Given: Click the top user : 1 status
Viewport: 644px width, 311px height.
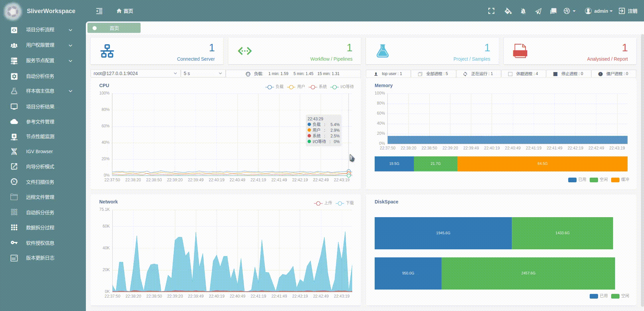Looking at the screenshot, I should (388, 74).
